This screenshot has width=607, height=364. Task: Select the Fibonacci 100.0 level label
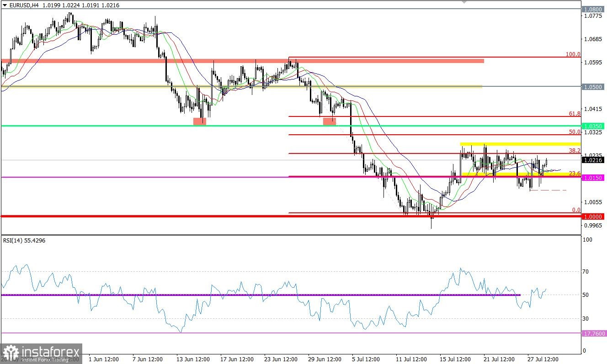point(573,54)
